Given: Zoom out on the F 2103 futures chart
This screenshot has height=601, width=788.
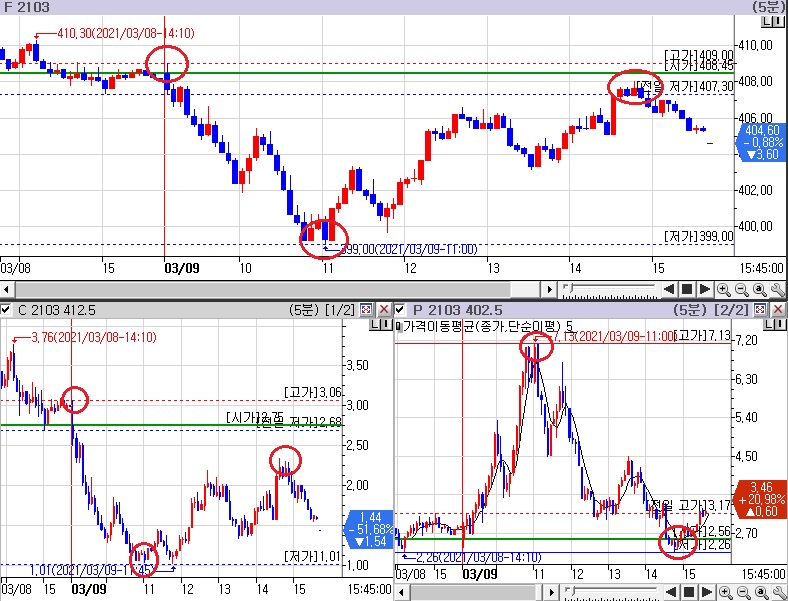Looking at the screenshot, I should pos(742,289).
